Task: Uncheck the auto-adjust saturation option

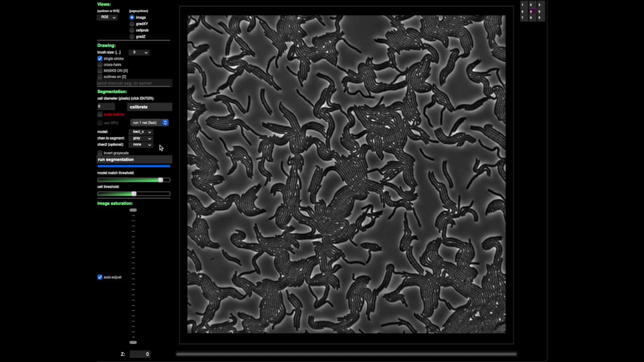Action: [100, 277]
